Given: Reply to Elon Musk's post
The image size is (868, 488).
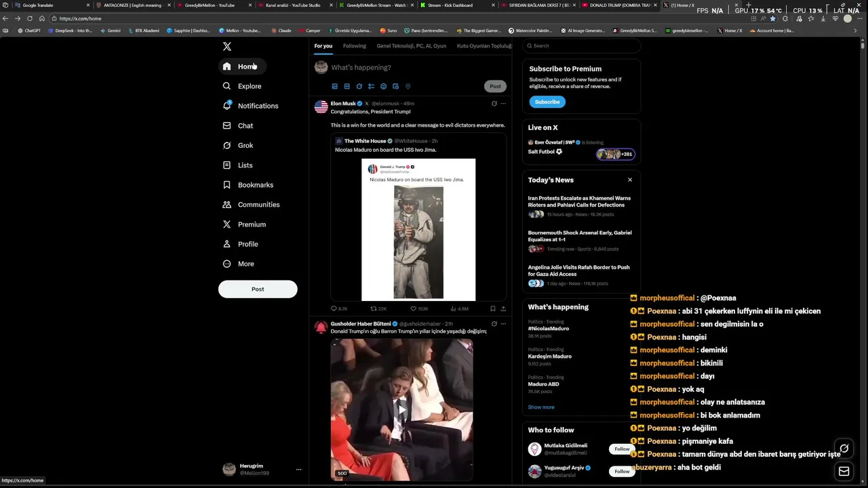Looking at the screenshot, I should 338,308.
